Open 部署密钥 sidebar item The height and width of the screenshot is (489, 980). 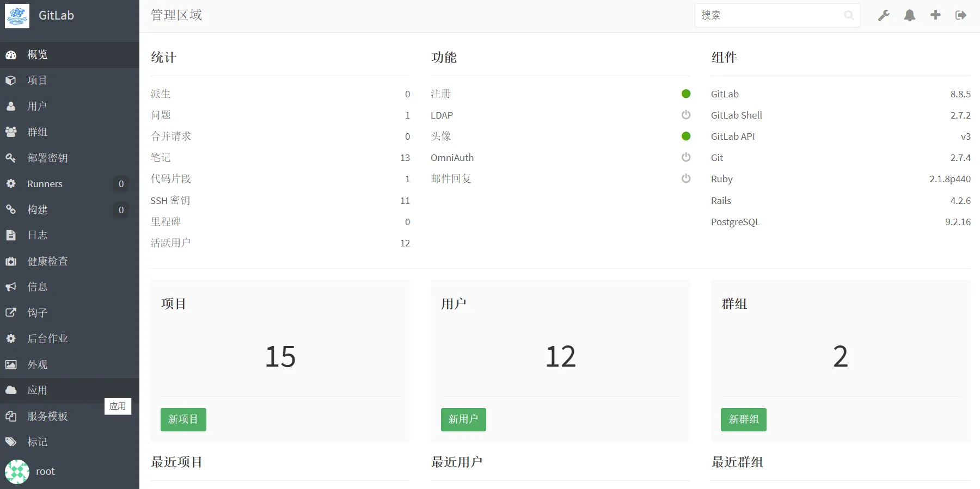click(x=48, y=158)
